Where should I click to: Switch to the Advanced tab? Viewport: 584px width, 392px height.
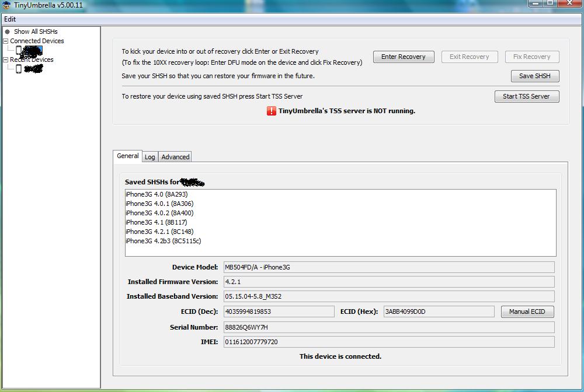pos(175,157)
